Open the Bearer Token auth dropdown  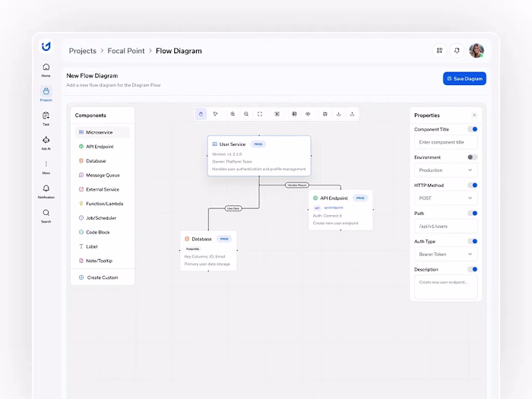(x=446, y=254)
